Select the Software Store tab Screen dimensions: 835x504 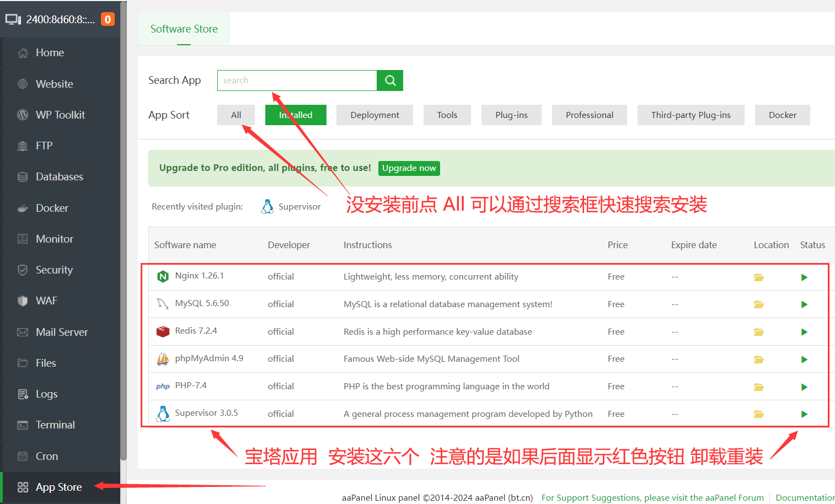(184, 29)
